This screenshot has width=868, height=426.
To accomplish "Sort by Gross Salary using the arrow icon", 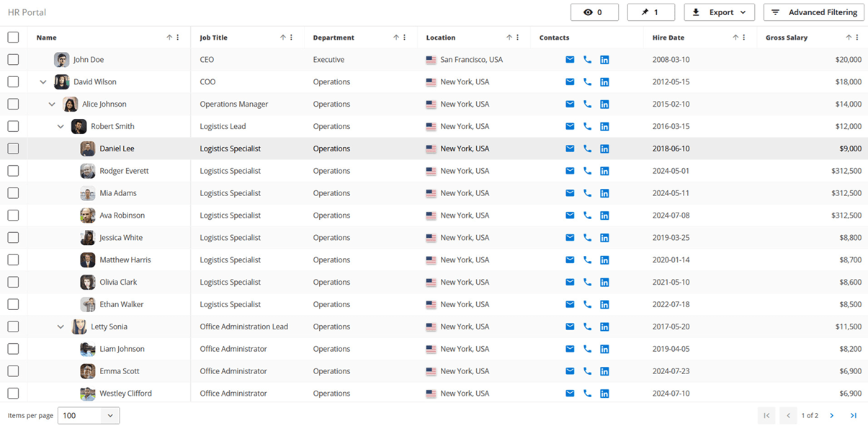I will (849, 37).
